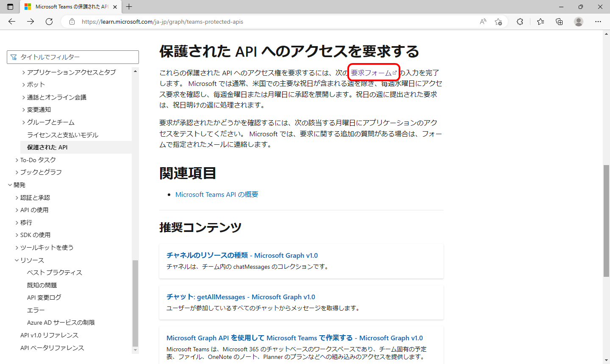Open API ベータリファレンス

point(52,348)
